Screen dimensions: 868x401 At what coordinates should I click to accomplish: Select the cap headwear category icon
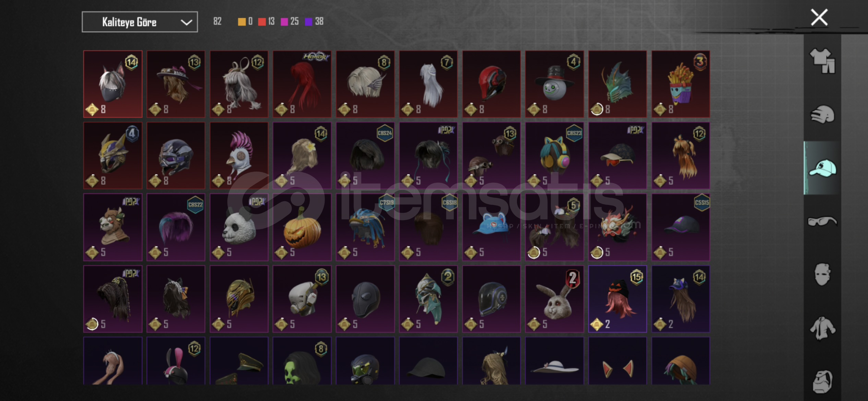coord(822,168)
